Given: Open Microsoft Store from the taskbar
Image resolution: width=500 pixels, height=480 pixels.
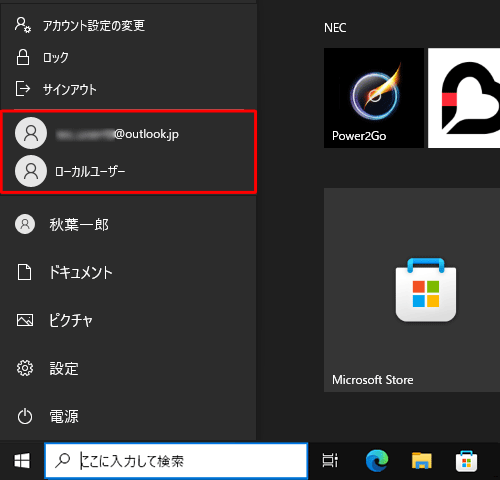Looking at the screenshot, I should point(466,461).
